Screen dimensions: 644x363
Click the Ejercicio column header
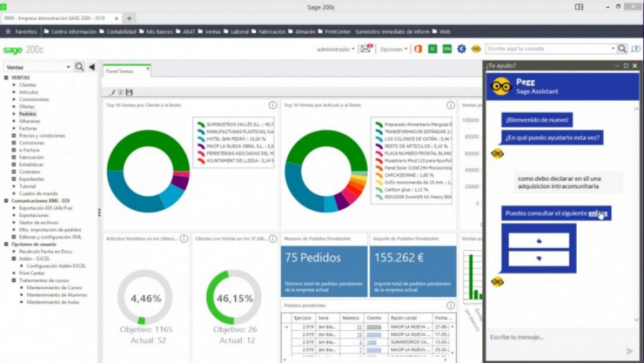[x=303, y=318]
